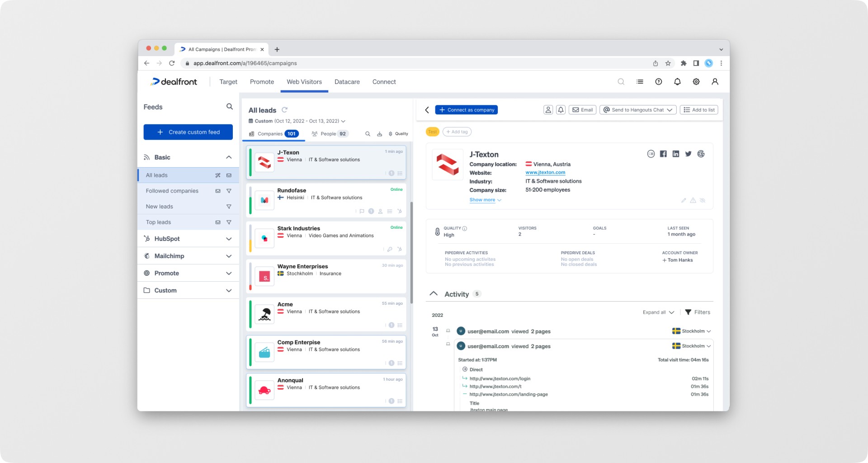This screenshot has height=463, width=868.
Task: Expand the Promote feeds section
Action: [229, 273]
